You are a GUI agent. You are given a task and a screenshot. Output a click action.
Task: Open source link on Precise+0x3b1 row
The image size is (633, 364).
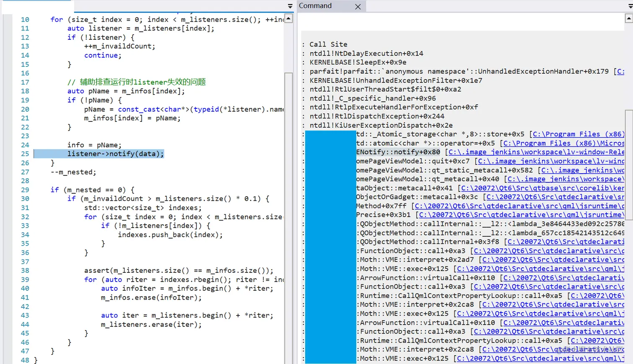(522, 215)
